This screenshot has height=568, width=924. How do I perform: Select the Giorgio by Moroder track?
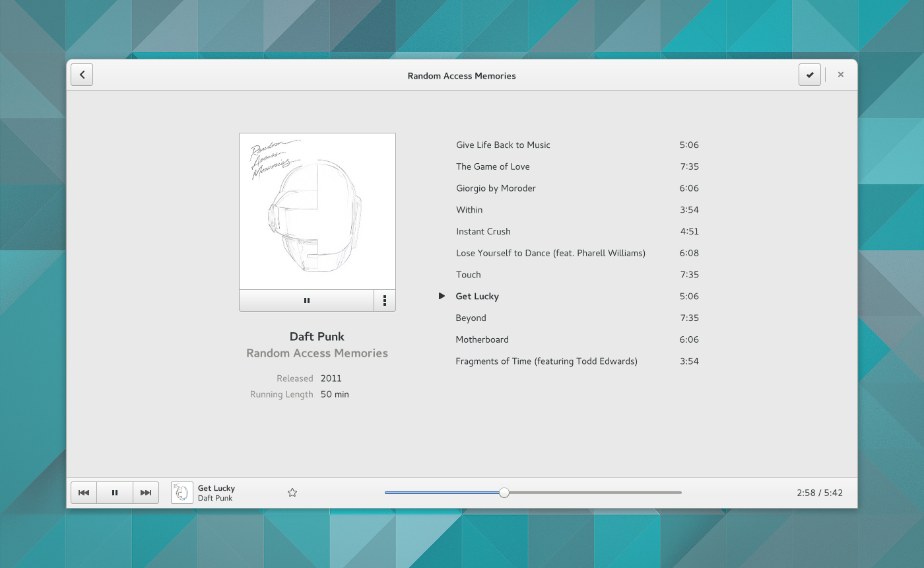point(496,188)
